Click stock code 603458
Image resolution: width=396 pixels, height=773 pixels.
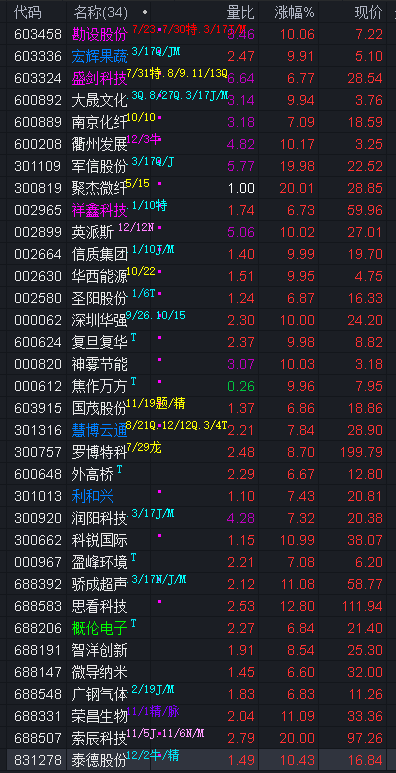pos(38,34)
